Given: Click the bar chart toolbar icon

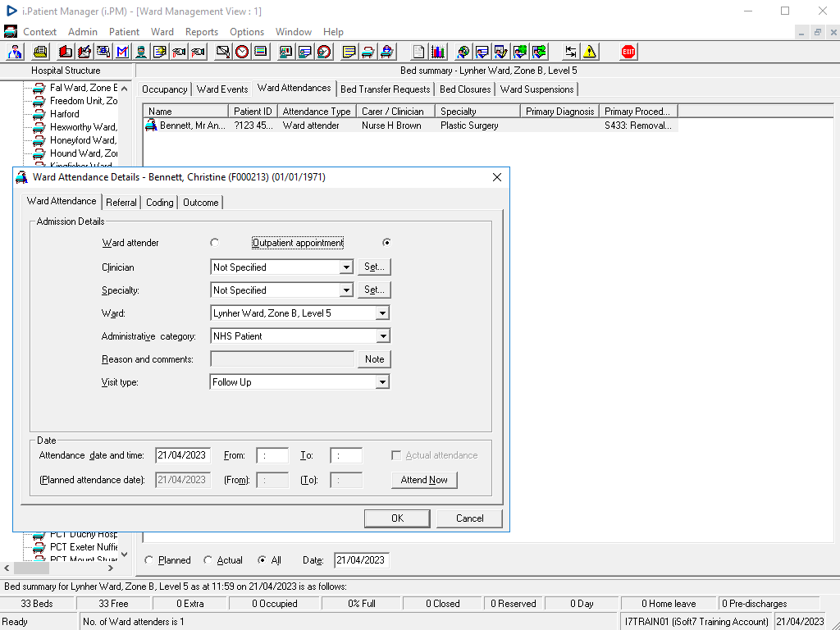Looking at the screenshot, I should [x=438, y=52].
